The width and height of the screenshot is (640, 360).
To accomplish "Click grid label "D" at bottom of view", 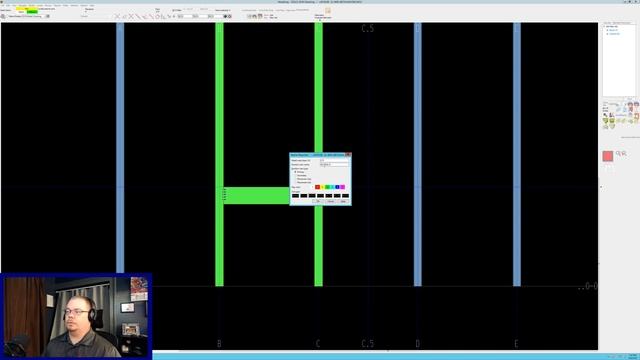I will 418,344.
